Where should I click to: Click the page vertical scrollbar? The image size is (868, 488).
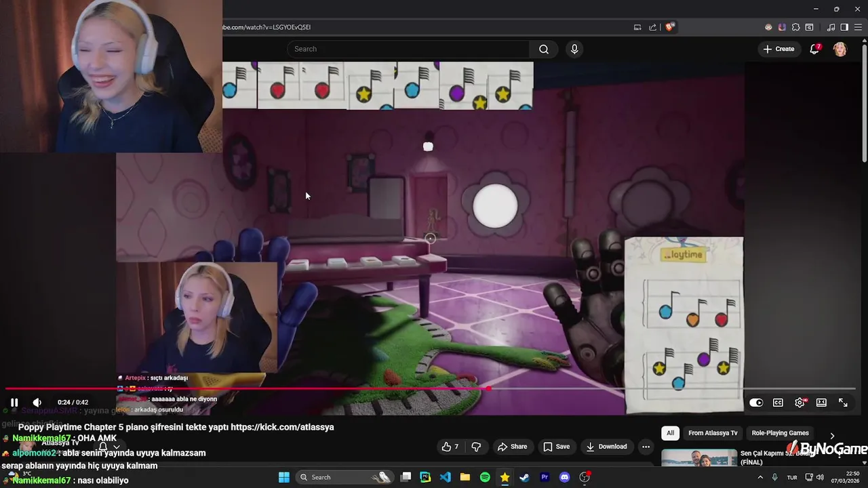coord(864,102)
